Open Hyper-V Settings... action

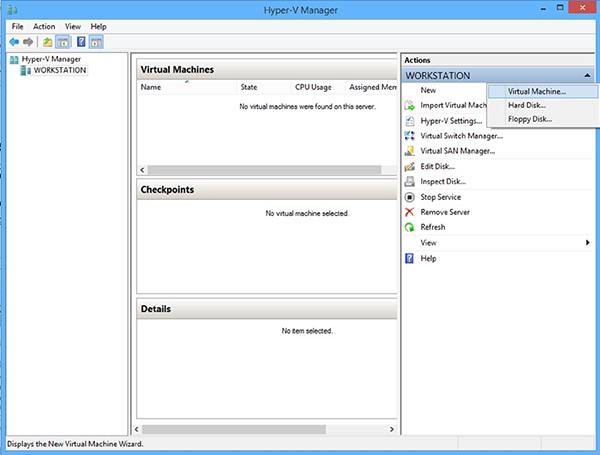[x=451, y=121]
